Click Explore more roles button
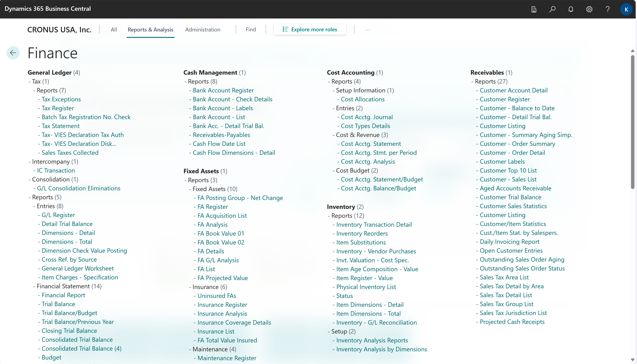Screen dimensions: 637x364 point(311,29)
